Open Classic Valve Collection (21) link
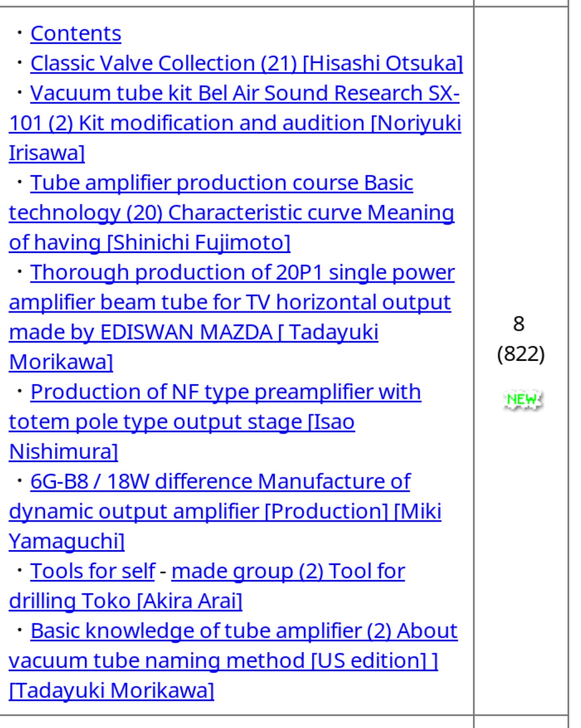Screen dimensions: 581x728 (x=247, y=63)
